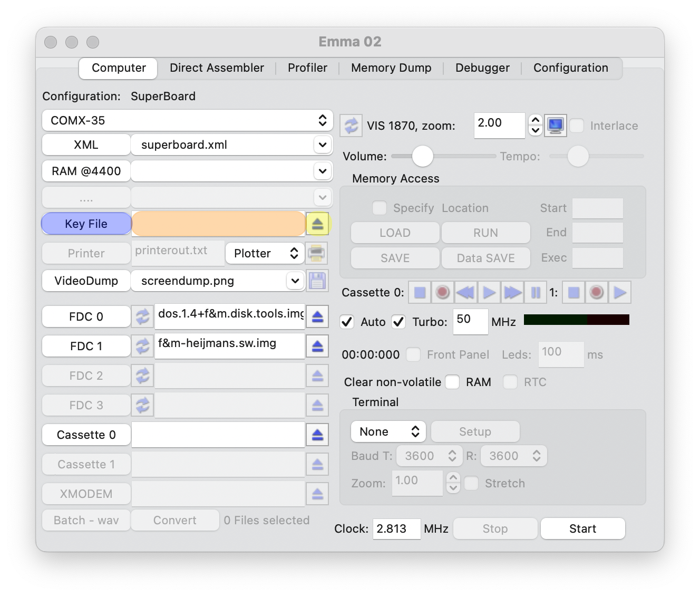Eject the Cassette 0 file
This screenshot has height=596, width=700.
317,435
